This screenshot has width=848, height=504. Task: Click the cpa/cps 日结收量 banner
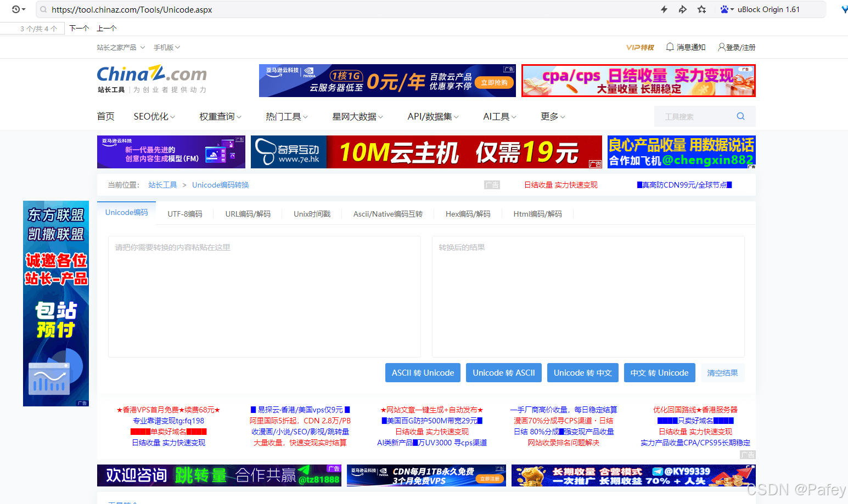[638, 81]
